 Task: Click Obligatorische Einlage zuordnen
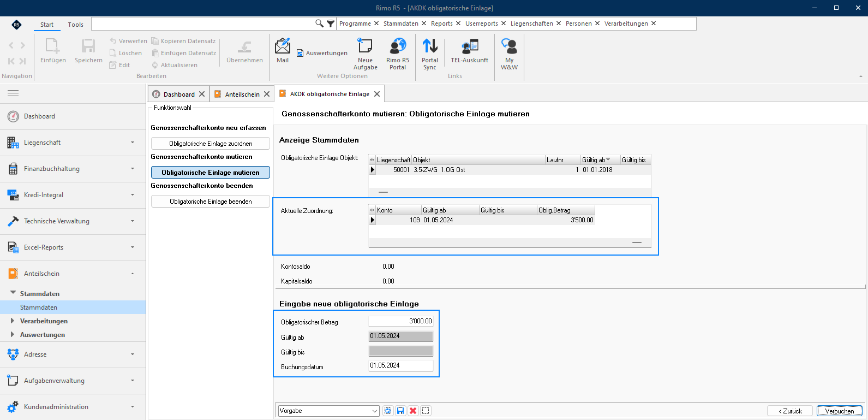(211, 144)
